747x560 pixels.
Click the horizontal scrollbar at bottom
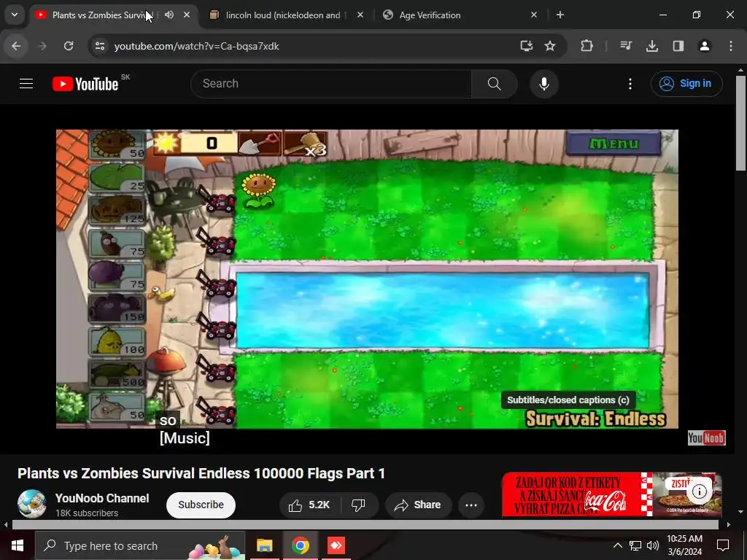click(x=365, y=525)
